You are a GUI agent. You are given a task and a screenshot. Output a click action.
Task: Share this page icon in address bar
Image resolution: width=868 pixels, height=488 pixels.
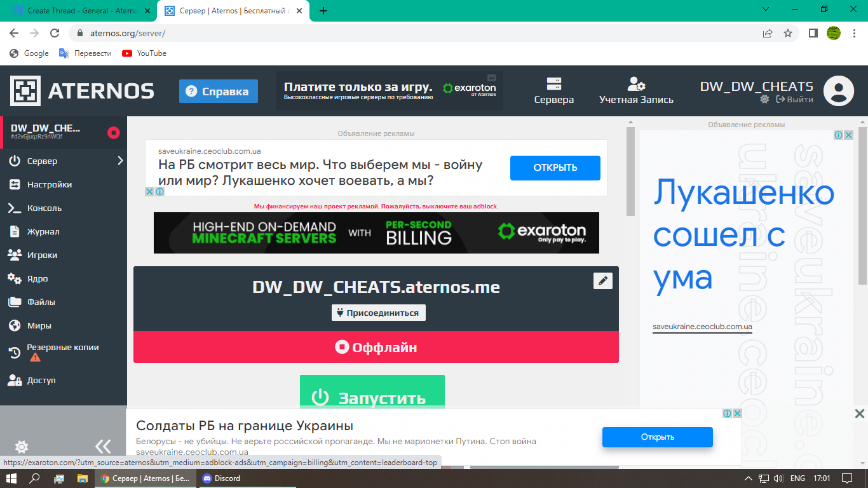tap(768, 33)
